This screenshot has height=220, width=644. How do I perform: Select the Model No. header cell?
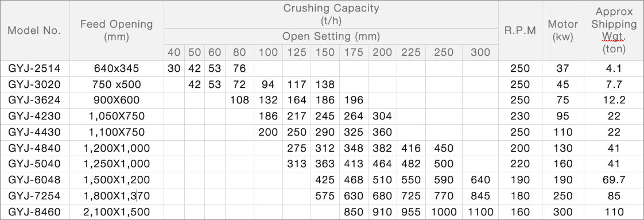click(x=35, y=30)
